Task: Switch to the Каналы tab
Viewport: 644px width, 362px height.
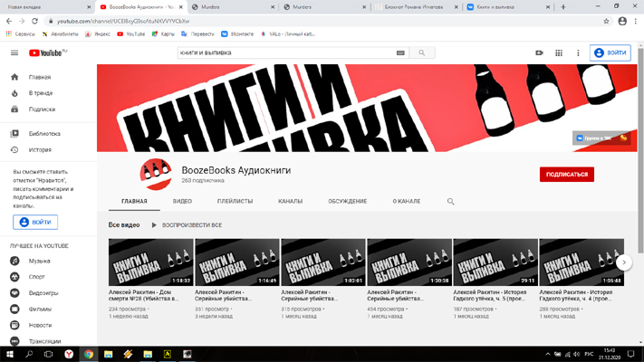Action: click(291, 201)
